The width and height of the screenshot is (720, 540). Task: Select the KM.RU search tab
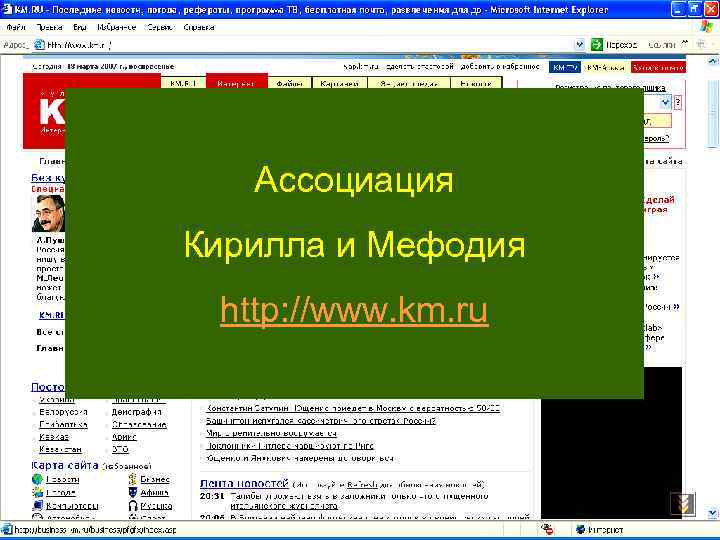click(183, 83)
